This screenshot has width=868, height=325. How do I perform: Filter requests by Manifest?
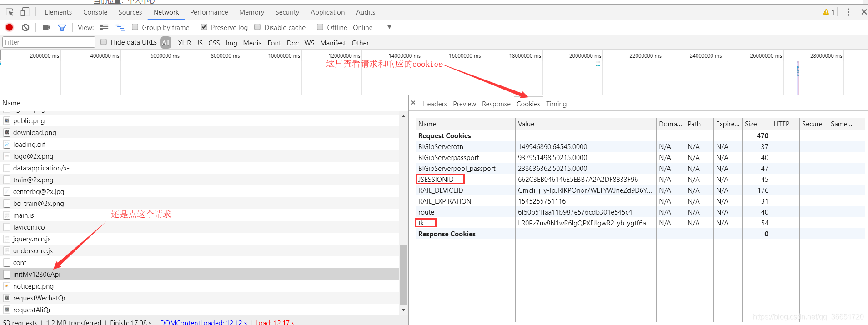pyautogui.click(x=333, y=43)
